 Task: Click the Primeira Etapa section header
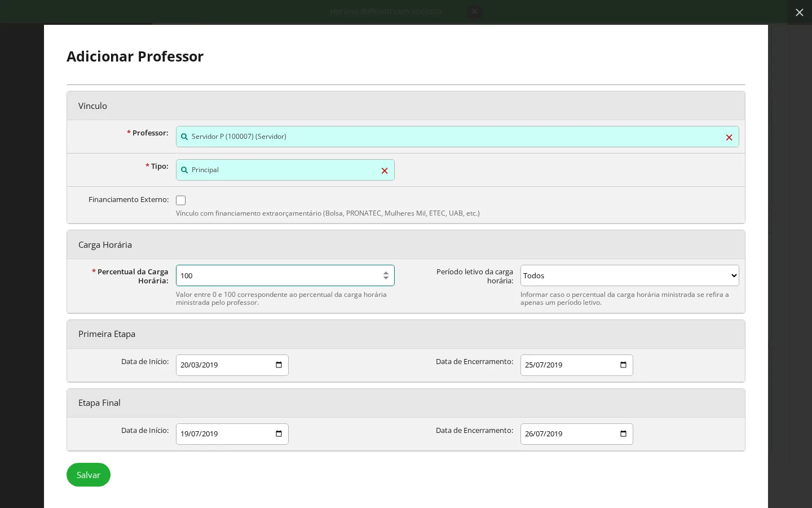coord(406,334)
